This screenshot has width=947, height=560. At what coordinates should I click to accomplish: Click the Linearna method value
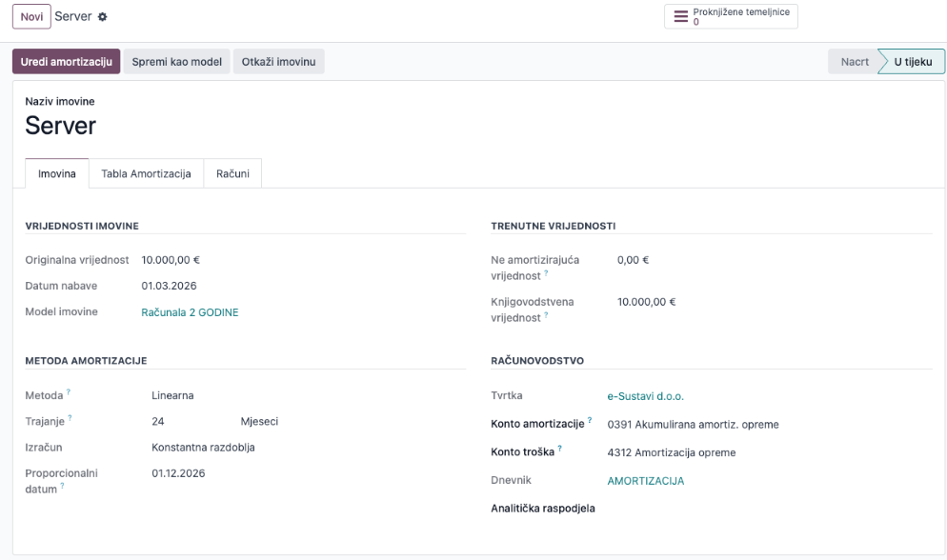pyautogui.click(x=172, y=396)
